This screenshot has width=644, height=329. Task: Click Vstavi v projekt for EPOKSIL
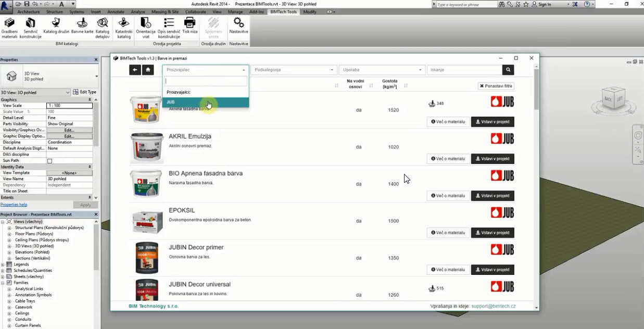[493, 233]
